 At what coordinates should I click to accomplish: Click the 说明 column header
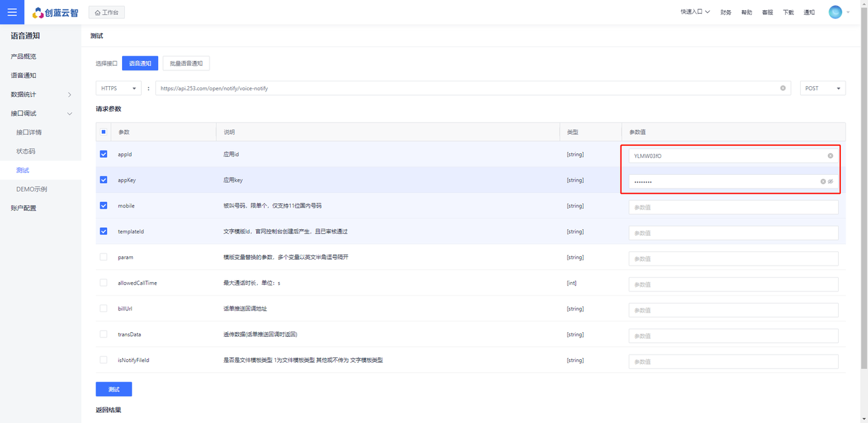[229, 132]
